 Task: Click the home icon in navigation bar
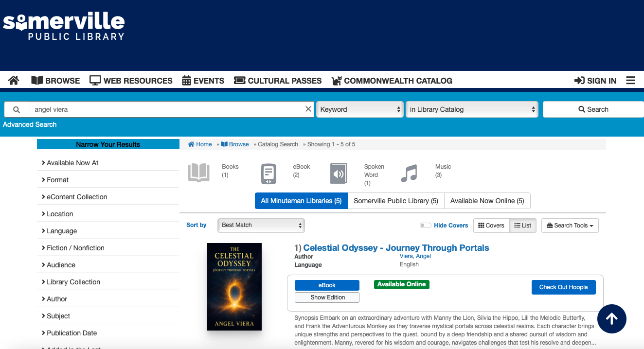14,81
